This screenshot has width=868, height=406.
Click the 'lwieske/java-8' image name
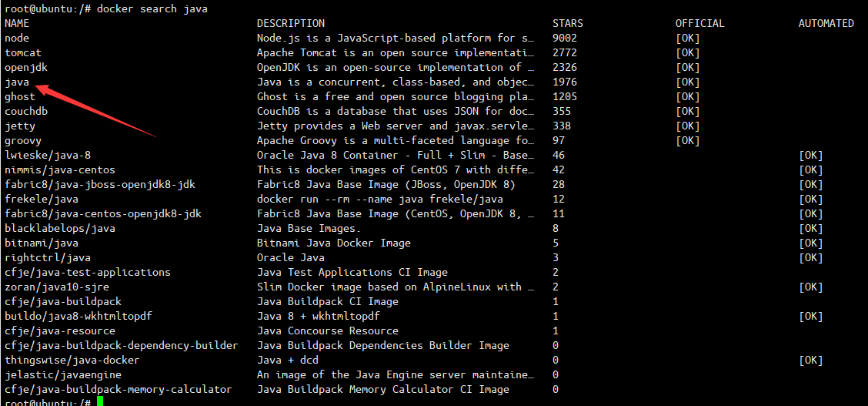tap(48, 155)
